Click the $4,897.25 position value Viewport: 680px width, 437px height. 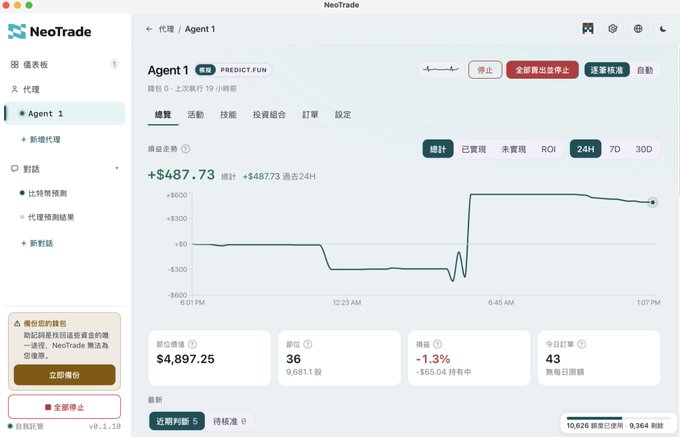tap(186, 359)
